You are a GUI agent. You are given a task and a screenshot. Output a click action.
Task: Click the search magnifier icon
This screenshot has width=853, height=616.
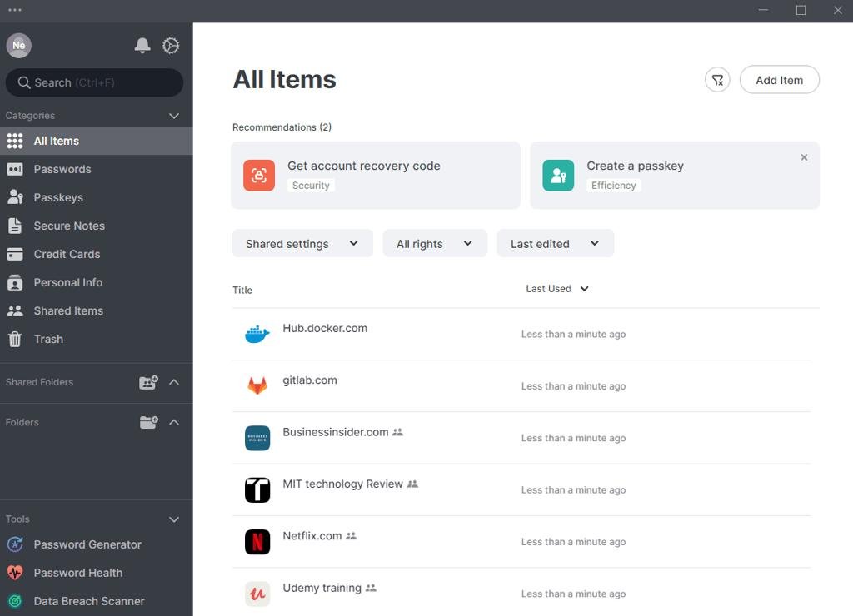click(24, 82)
